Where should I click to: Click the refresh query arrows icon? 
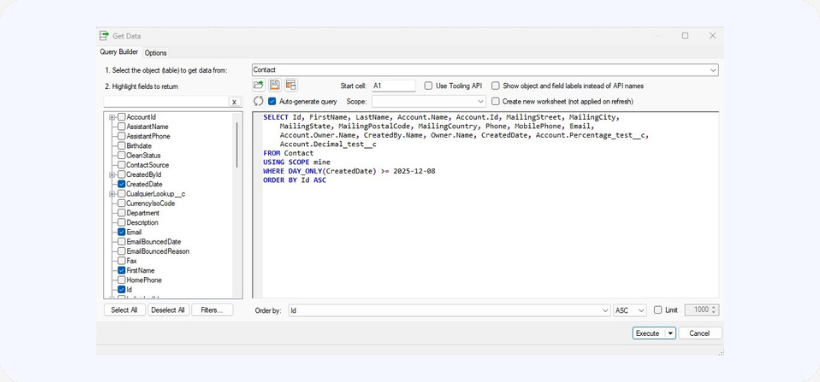[x=258, y=102]
